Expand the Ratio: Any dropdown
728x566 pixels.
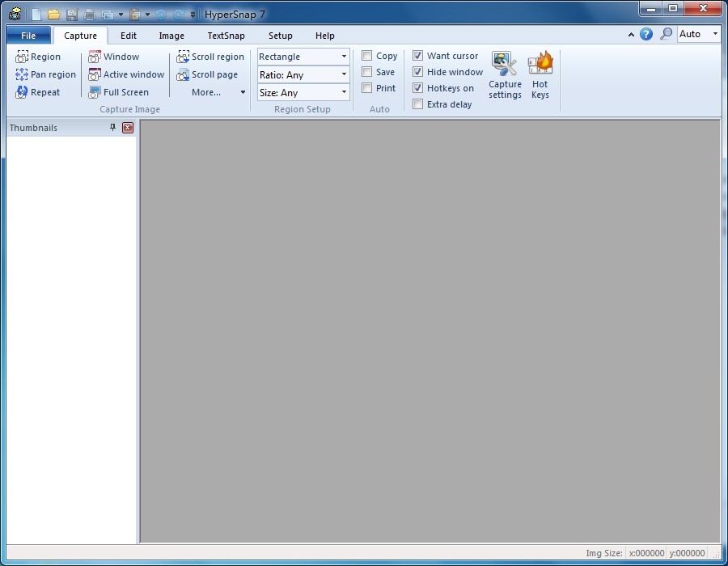click(x=344, y=74)
